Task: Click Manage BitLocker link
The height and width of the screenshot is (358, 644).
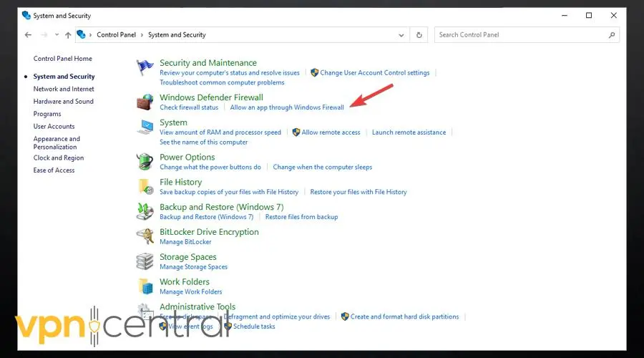Action: click(x=185, y=242)
